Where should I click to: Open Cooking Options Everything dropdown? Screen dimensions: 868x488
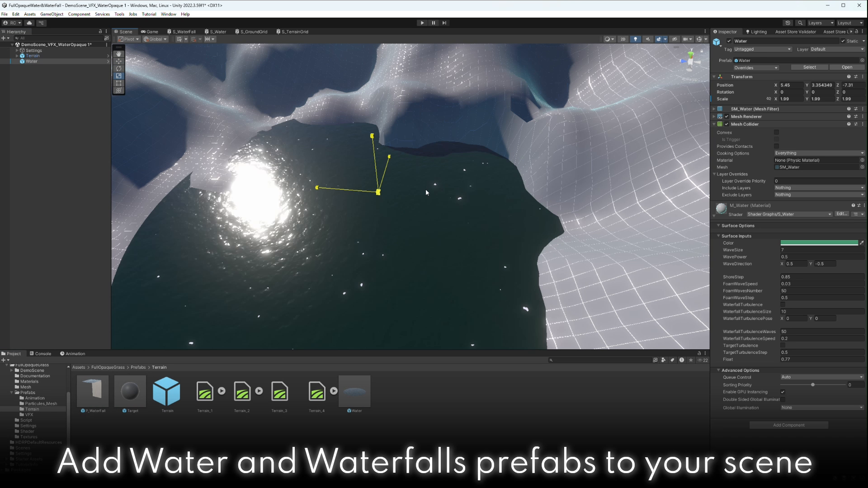(x=819, y=153)
